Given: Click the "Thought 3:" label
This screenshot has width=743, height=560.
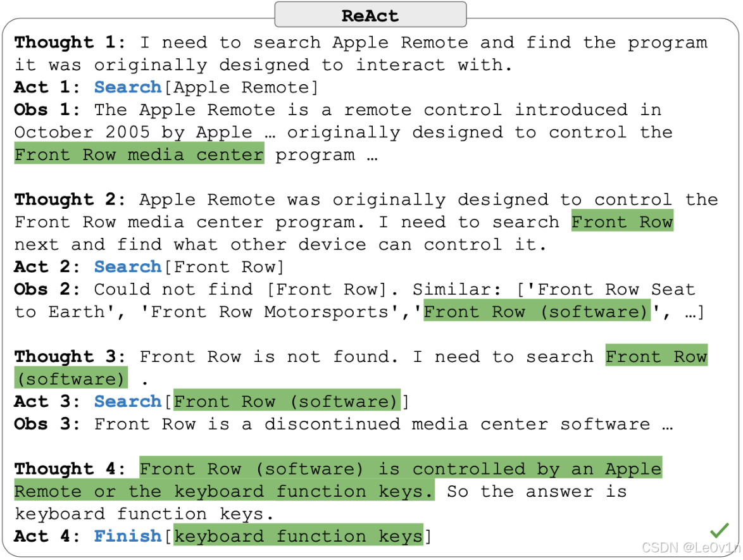Looking at the screenshot, I should (70, 356).
